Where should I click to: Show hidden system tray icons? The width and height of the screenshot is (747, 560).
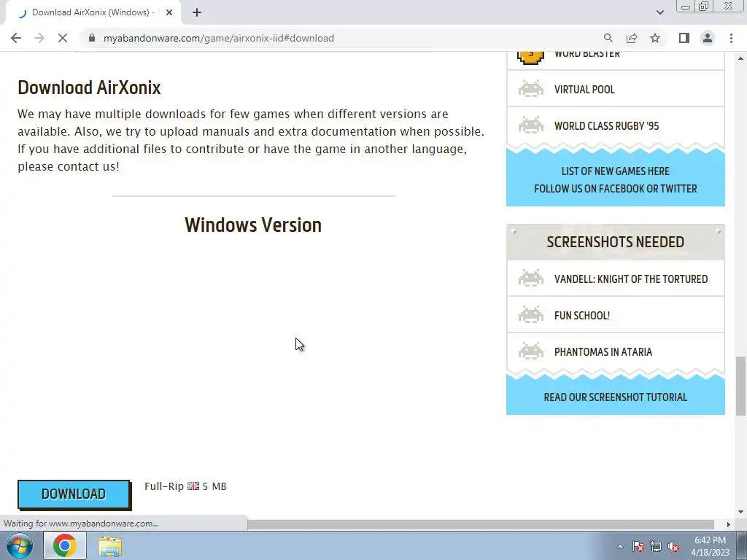point(620,546)
